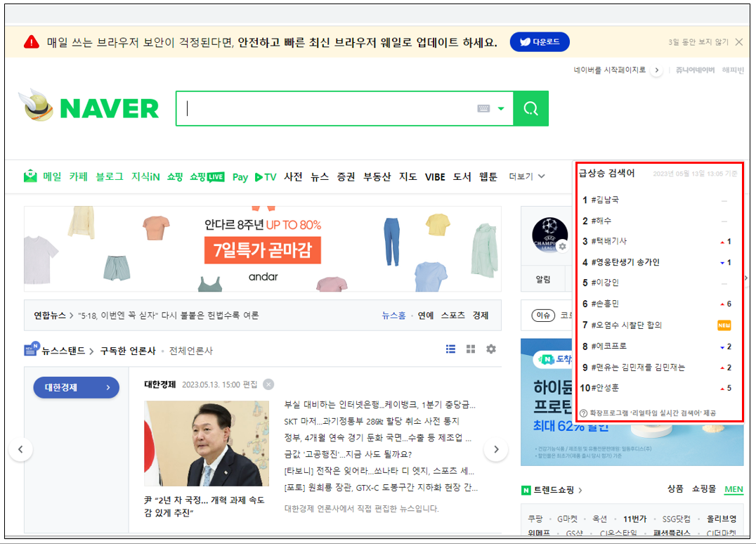Select the 경제 news tab

[481, 316]
